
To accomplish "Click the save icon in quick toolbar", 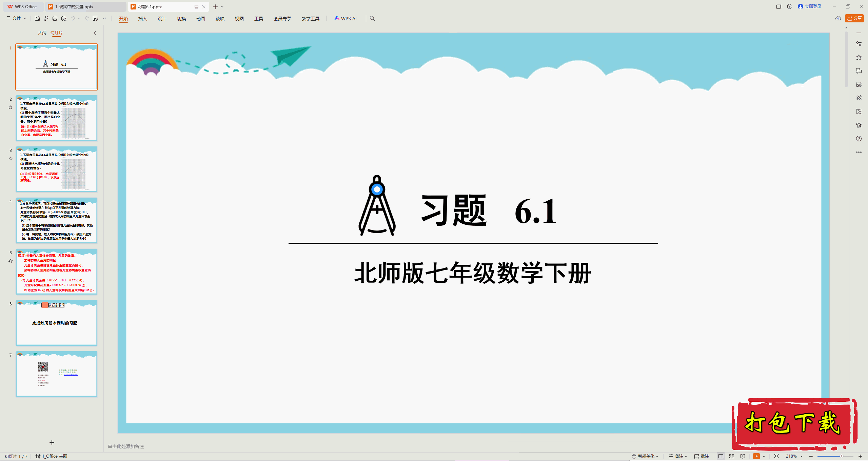I will pyautogui.click(x=37, y=18).
